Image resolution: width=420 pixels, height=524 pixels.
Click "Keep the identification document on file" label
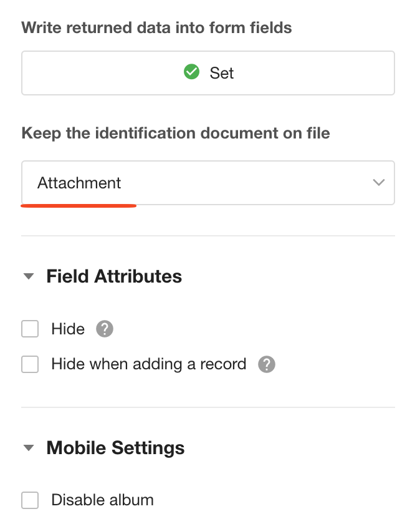(x=176, y=133)
